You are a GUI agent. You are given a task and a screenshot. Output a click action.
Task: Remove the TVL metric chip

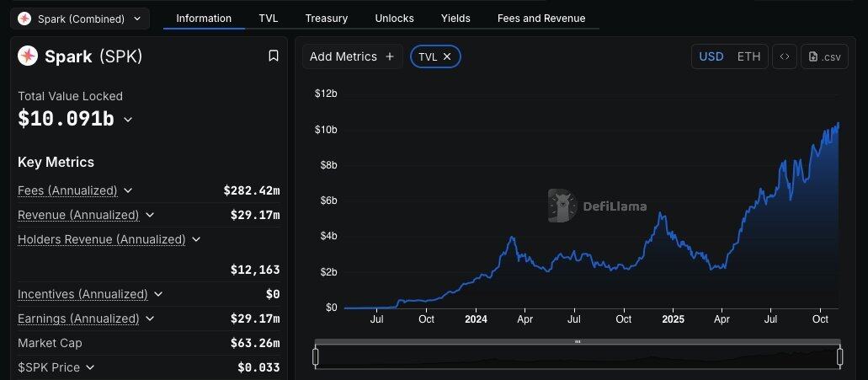coord(447,56)
